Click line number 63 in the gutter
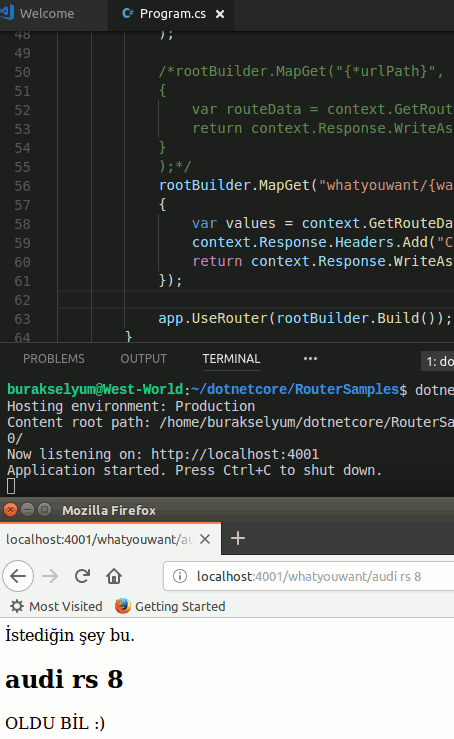The image size is (454, 739). click(22, 319)
